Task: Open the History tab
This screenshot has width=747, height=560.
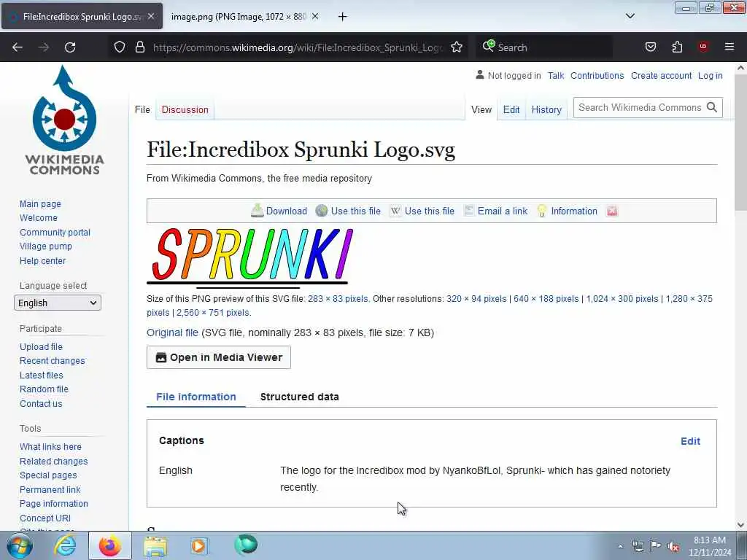Action: (546, 109)
